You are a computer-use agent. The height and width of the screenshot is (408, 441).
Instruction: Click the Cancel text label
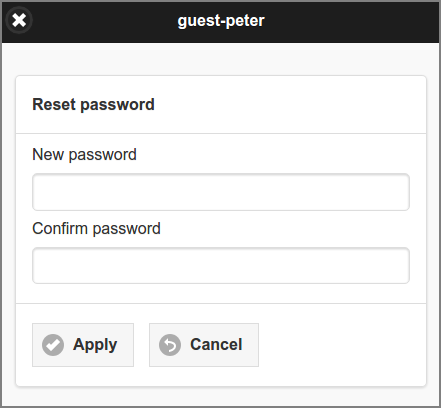tap(216, 344)
